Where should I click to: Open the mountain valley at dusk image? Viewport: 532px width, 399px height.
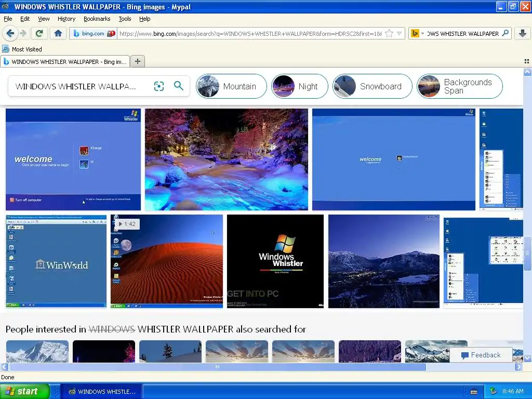[384, 261]
